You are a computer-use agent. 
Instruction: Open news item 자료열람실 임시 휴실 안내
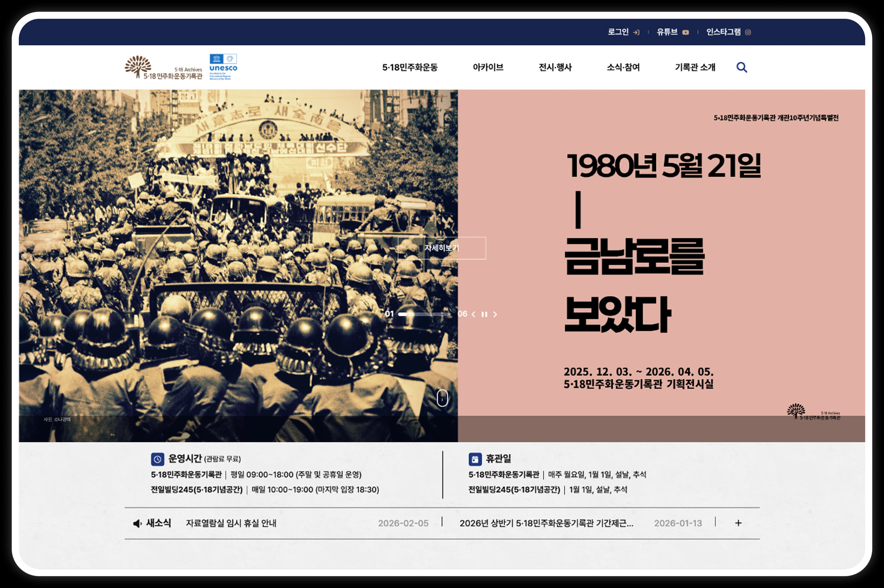(x=231, y=523)
